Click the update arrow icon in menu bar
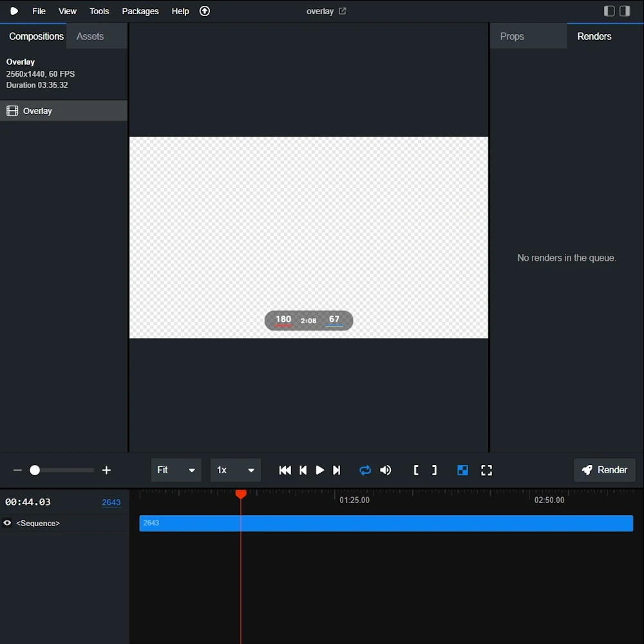This screenshot has width=644, height=644. coord(205,11)
